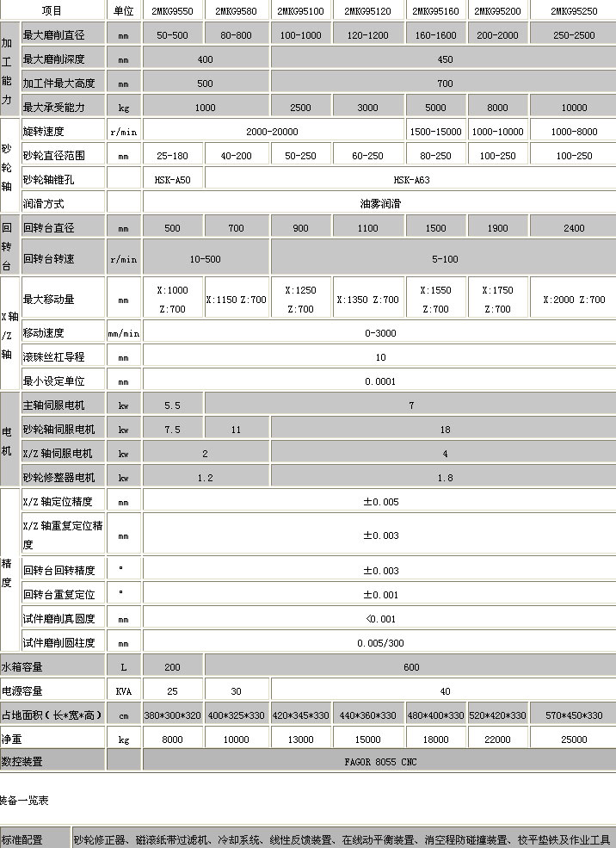Select the X:2000 Z:700 travel cell

pos(573,300)
